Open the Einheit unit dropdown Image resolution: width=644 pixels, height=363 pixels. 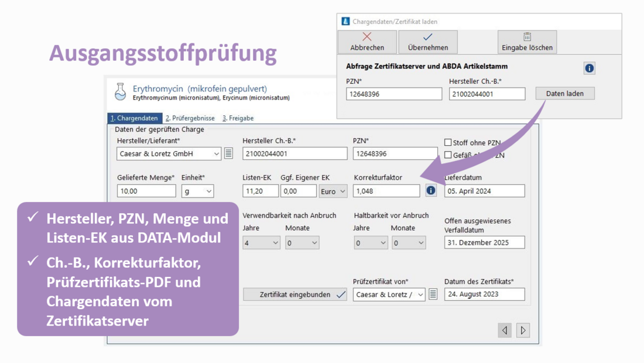[208, 191]
